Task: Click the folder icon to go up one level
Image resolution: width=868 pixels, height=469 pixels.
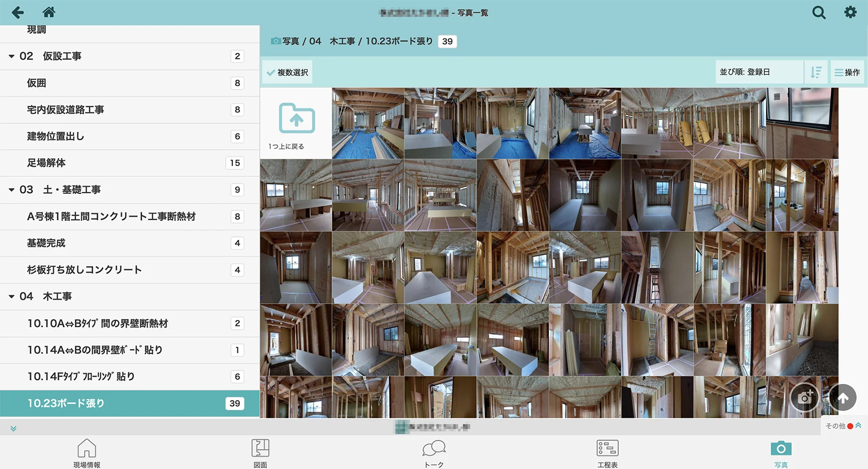Action: click(296, 119)
